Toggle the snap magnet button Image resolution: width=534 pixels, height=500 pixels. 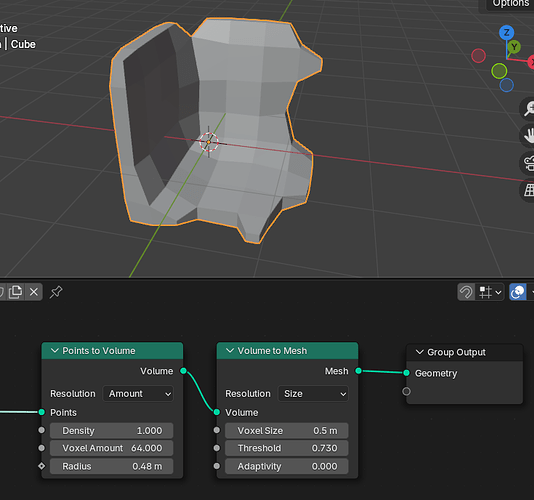pos(466,292)
